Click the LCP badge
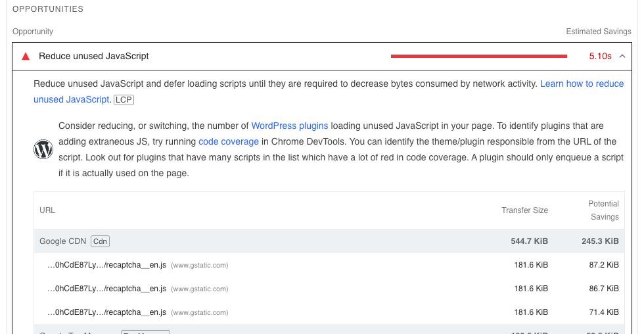The image size is (644, 334). (x=122, y=100)
